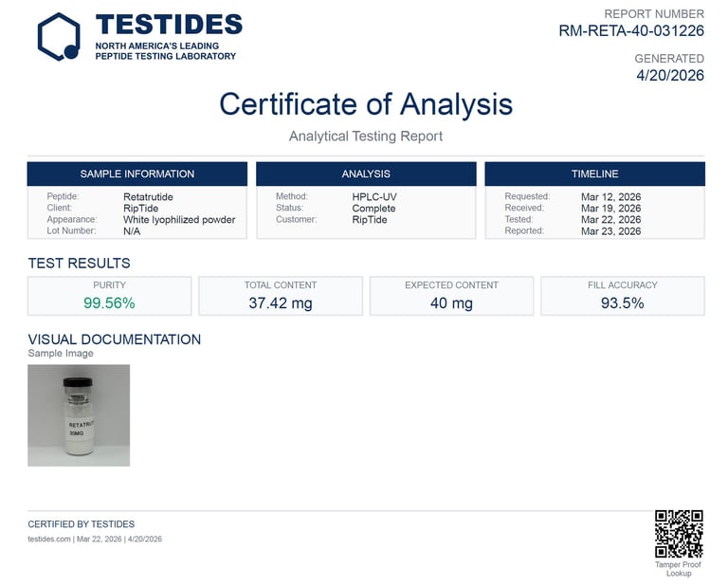Click the Tamper Proof Lookup label
This screenshot has width=728, height=586.
coord(679,569)
